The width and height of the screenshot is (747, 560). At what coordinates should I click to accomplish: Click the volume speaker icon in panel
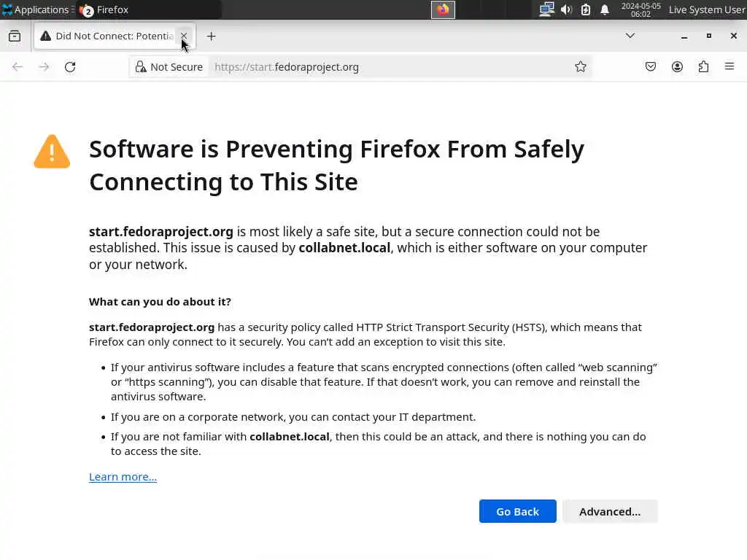click(566, 9)
